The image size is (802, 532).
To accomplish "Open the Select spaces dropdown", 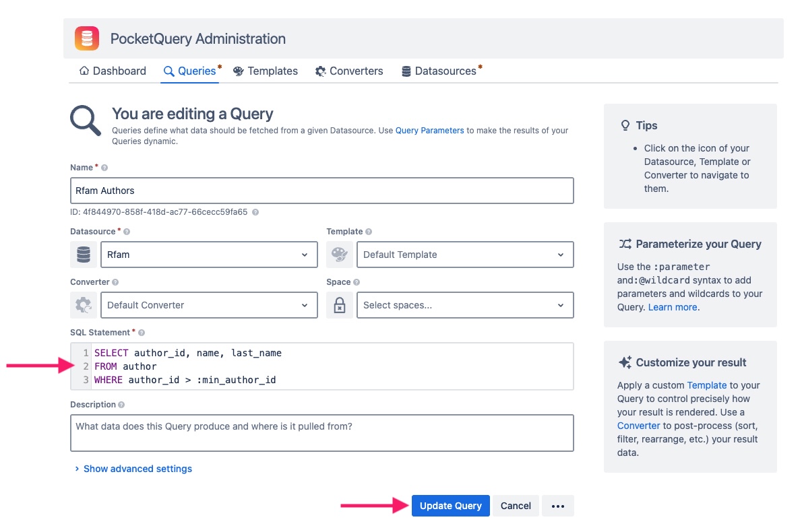I will point(465,305).
